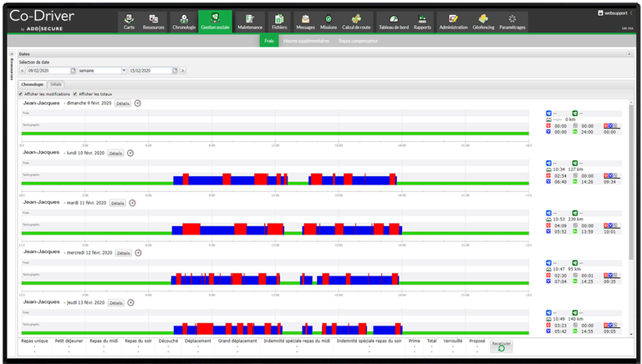Viewport: 642px width, 364px height.
Task: Switch to the Frais sub-tab
Action: (x=269, y=41)
